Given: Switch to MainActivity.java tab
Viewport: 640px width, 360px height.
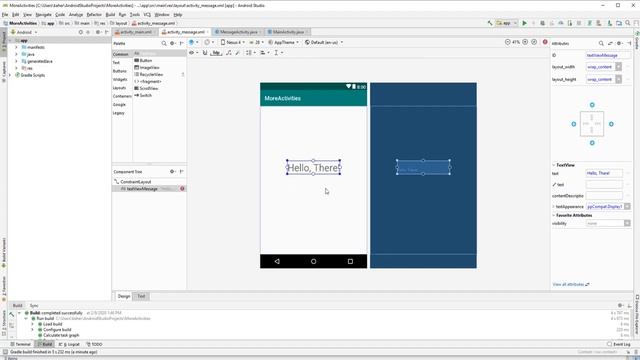Looking at the screenshot, I should tap(288, 32).
